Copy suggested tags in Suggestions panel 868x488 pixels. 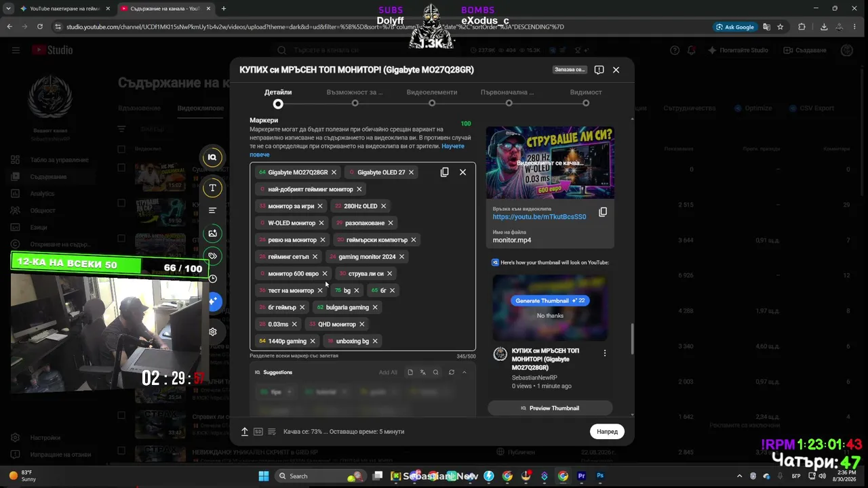(x=410, y=372)
